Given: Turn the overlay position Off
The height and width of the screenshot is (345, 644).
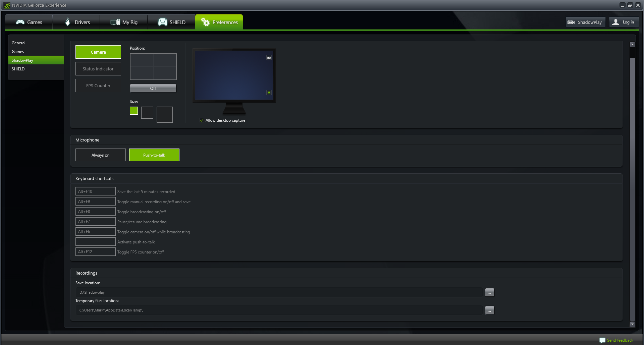Looking at the screenshot, I should [153, 88].
